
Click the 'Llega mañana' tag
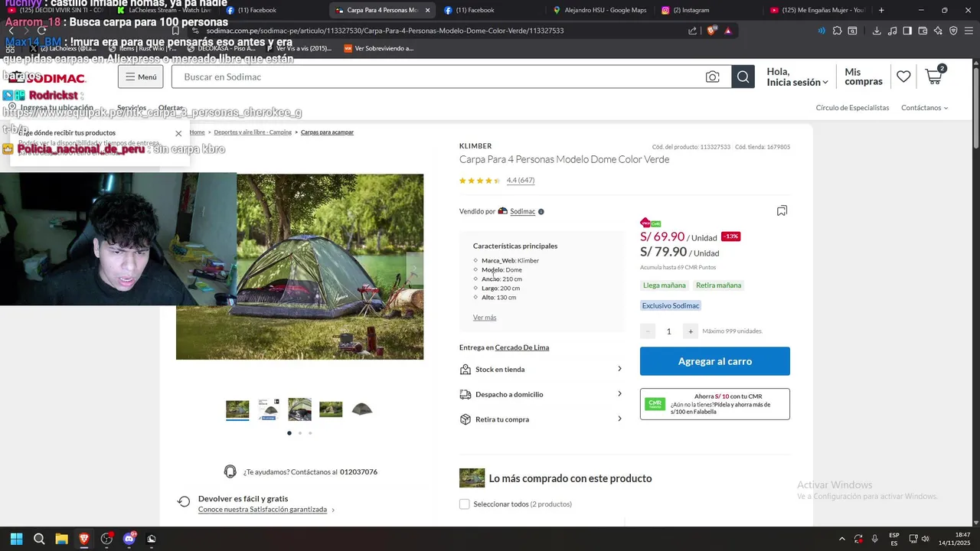[x=664, y=285]
